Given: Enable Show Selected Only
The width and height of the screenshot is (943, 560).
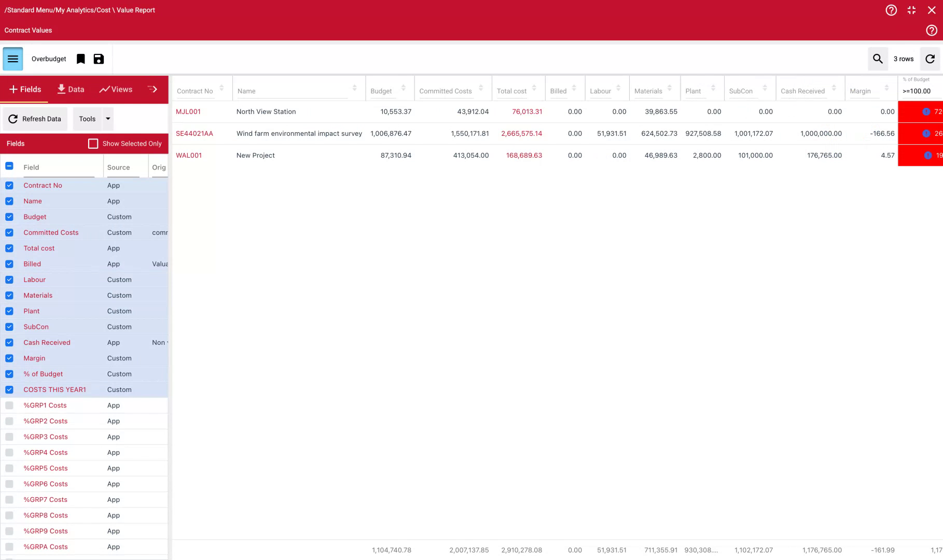Looking at the screenshot, I should 93,144.
